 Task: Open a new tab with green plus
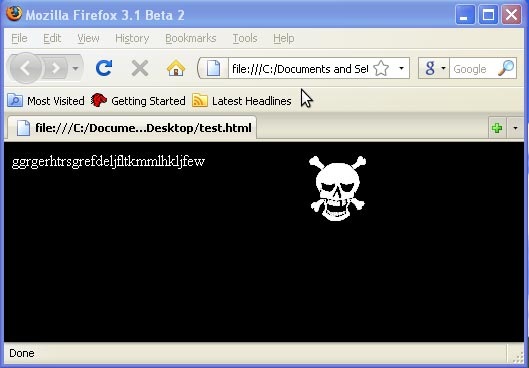click(x=497, y=128)
